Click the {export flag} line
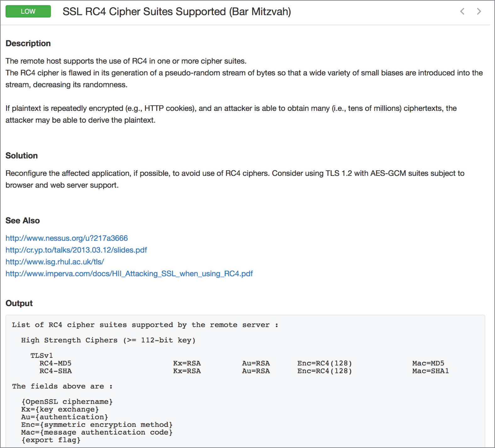 pyautogui.click(x=51, y=440)
